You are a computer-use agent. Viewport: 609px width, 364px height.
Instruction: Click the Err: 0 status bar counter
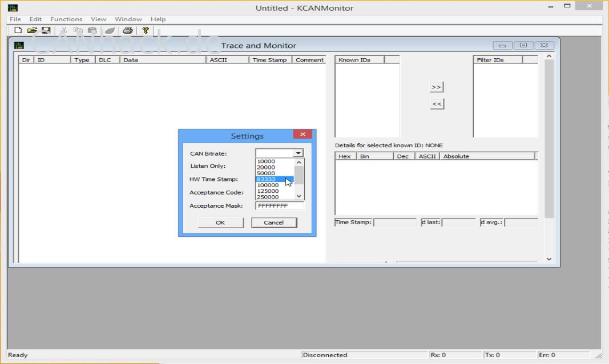click(563, 355)
